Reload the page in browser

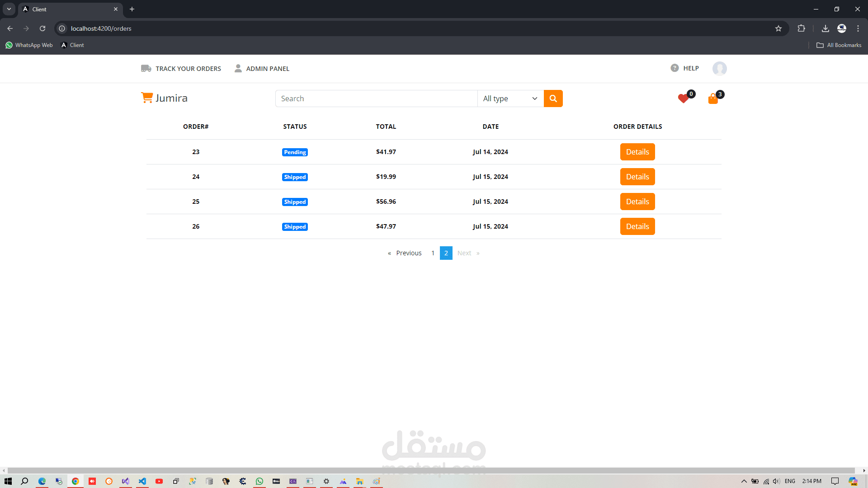(42, 28)
